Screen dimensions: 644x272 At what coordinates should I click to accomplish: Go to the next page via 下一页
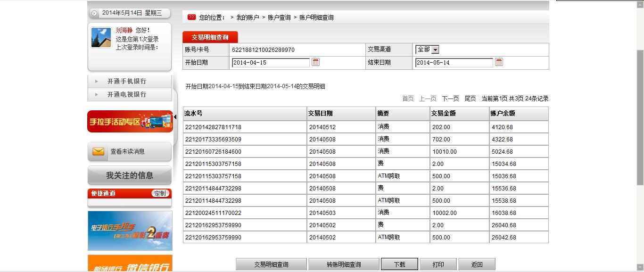pyautogui.click(x=450, y=99)
